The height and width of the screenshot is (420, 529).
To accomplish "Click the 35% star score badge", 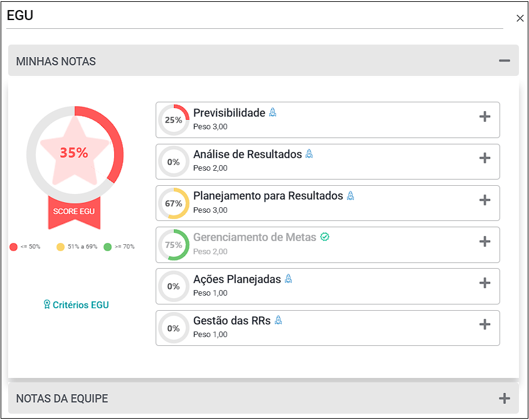I will (x=75, y=154).
